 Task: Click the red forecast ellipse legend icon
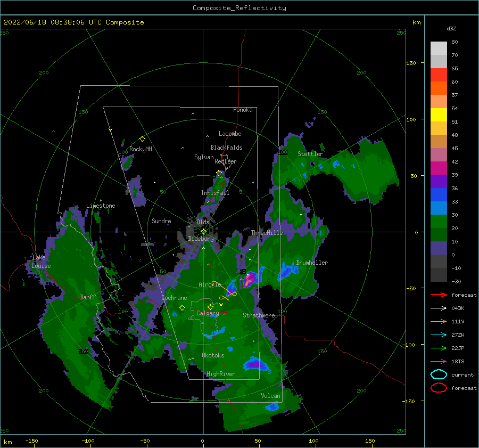(x=439, y=388)
